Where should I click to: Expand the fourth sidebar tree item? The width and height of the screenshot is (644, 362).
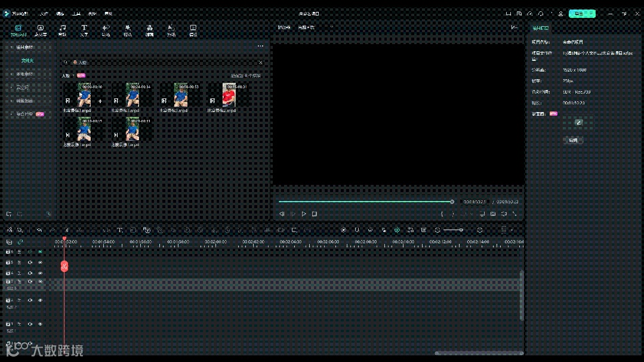coord(11,101)
